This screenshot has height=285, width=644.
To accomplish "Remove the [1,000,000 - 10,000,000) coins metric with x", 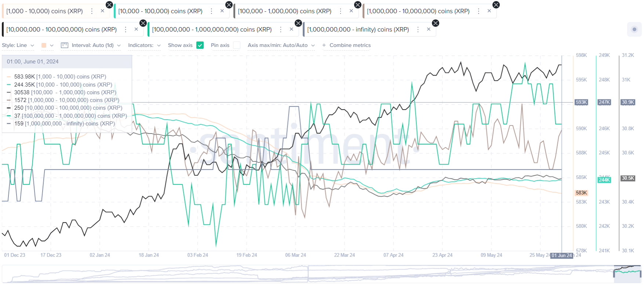I will (x=489, y=11).
